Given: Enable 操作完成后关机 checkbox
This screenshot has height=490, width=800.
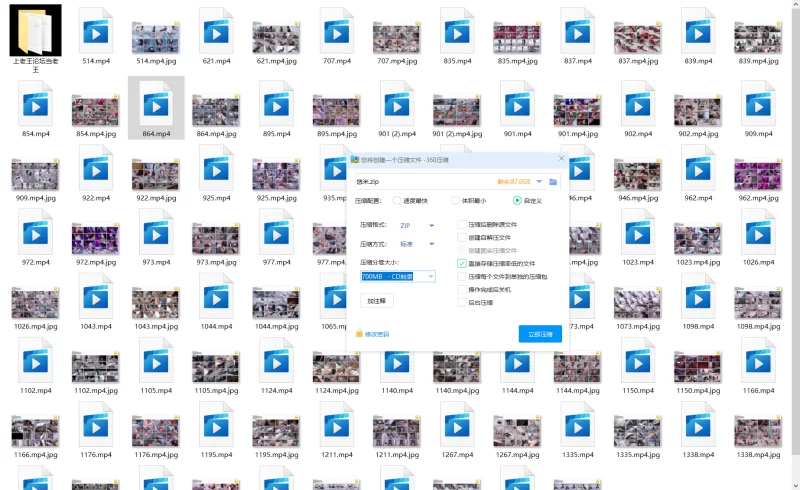Looking at the screenshot, I should point(462,289).
